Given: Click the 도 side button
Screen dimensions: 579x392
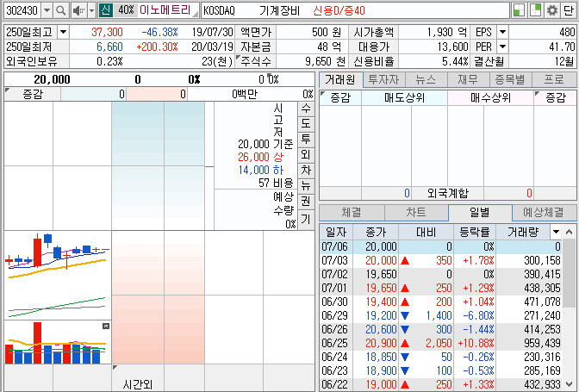Looking at the screenshot, I should (306, 124).
